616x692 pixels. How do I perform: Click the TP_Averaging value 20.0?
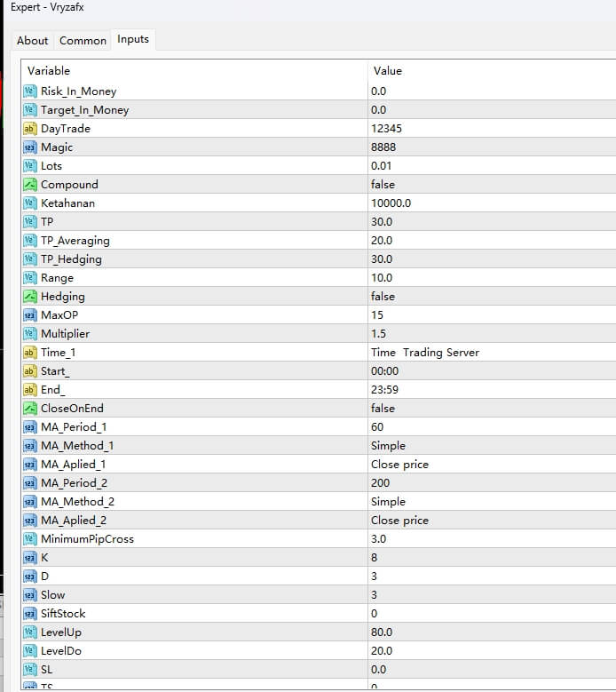point(382,241)
